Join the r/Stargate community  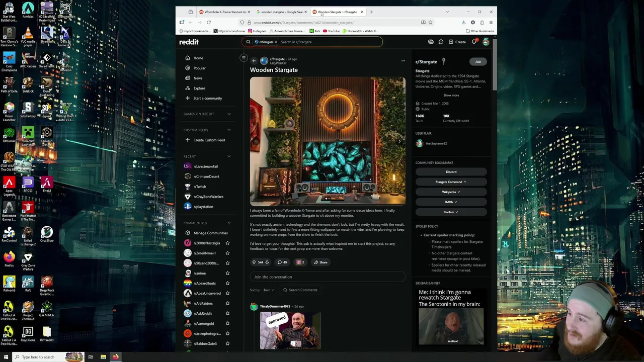(x=478, y=62)
